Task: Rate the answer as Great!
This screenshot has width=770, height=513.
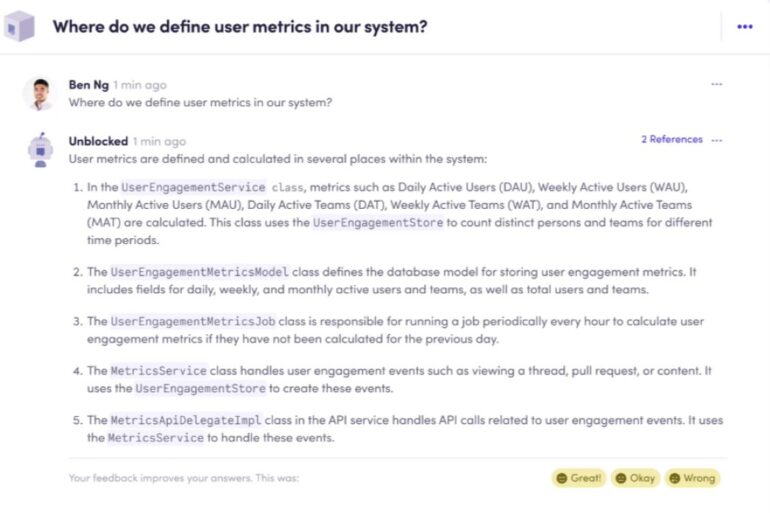Action: [579, 478]
